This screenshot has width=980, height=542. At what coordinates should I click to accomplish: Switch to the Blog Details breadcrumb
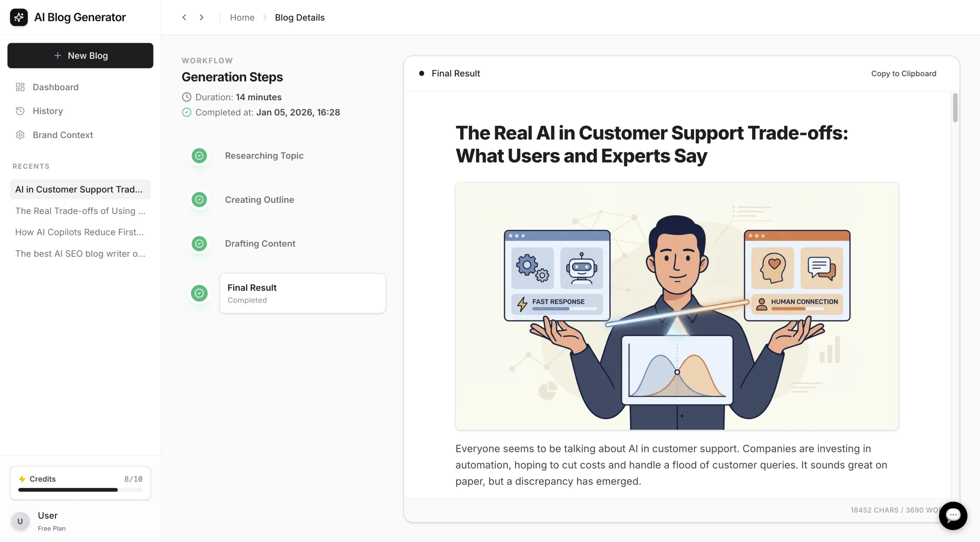[x=300, y=17]
